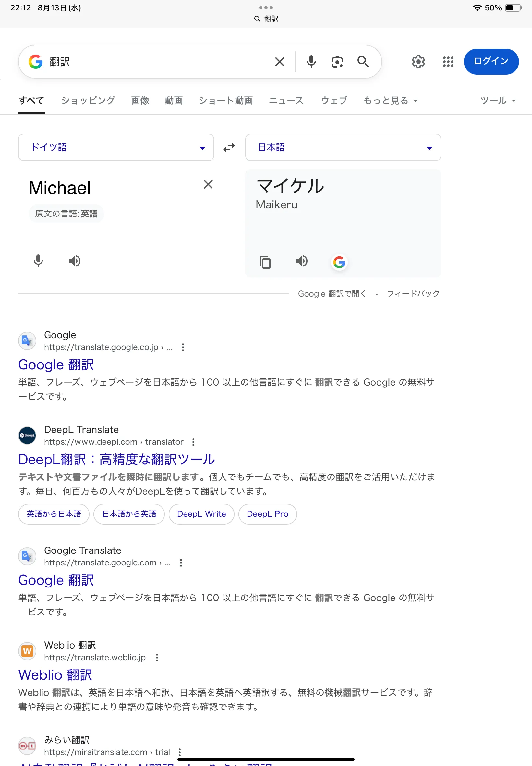Tap the battery indicator icon
The image size is (532, 766).
point(513,8)
